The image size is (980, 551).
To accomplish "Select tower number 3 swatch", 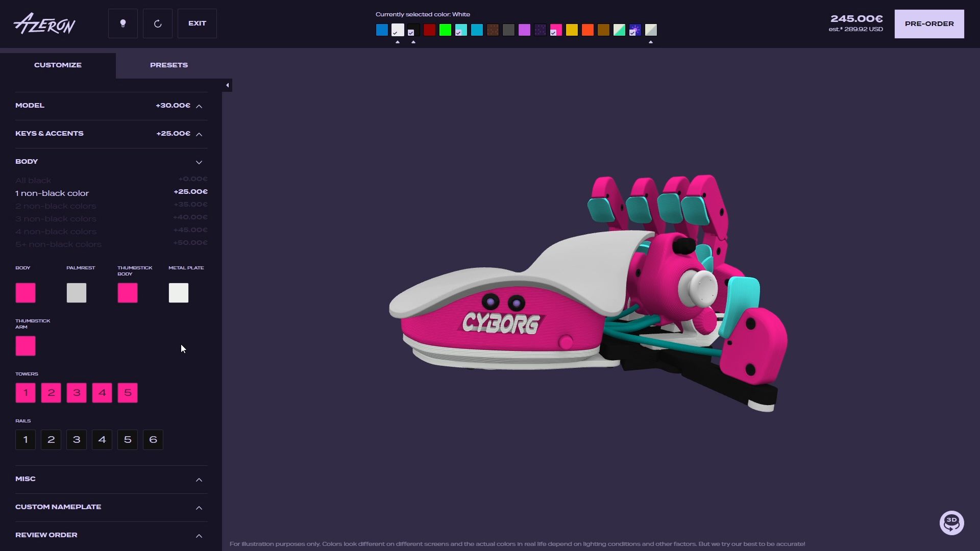I will [77, 393].
